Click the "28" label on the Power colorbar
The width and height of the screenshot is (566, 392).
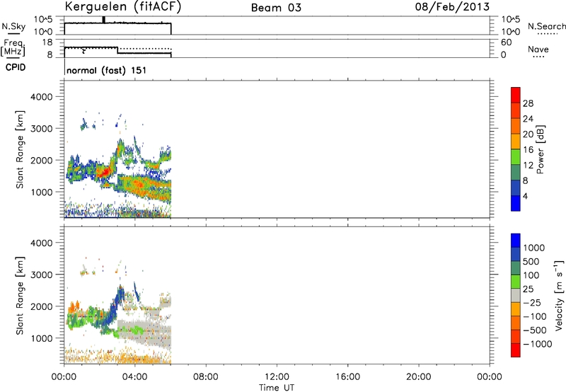pyautogui.click(x=528, y=103)
